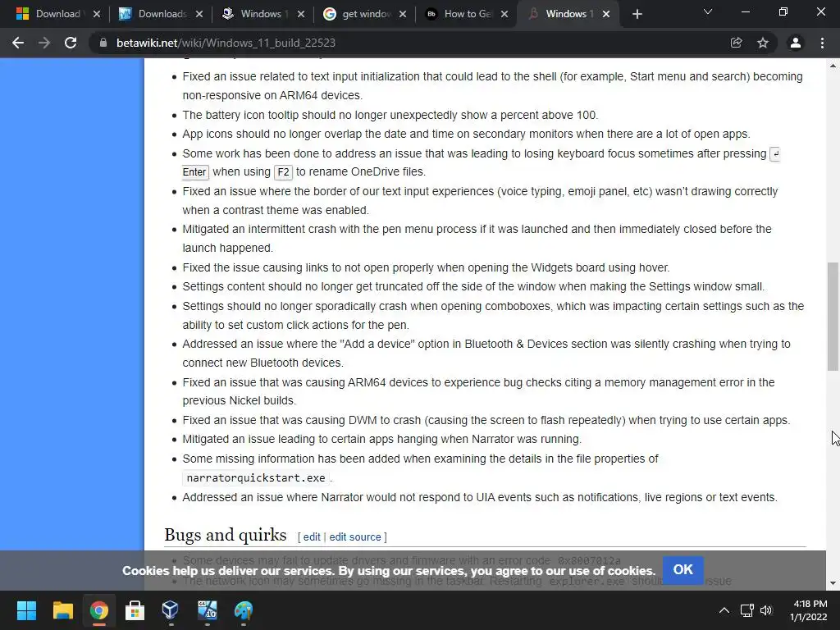Open Chrome three-dot menu
This screenshot has width=840, height=630.
pyautogui.click(x=822, y=43)
